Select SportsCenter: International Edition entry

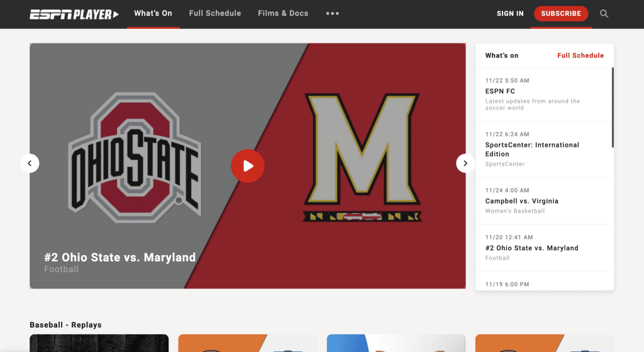(x=544, y=149)
